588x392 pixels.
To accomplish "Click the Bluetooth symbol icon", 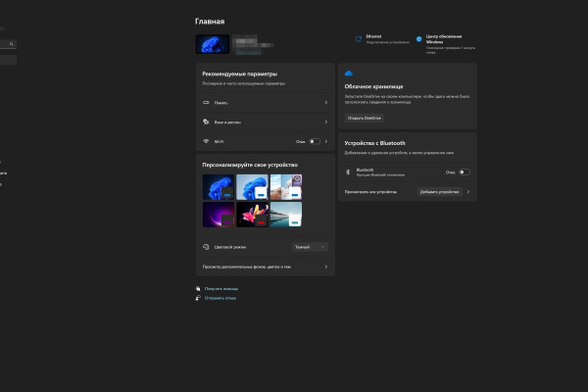I will (349, 171).
